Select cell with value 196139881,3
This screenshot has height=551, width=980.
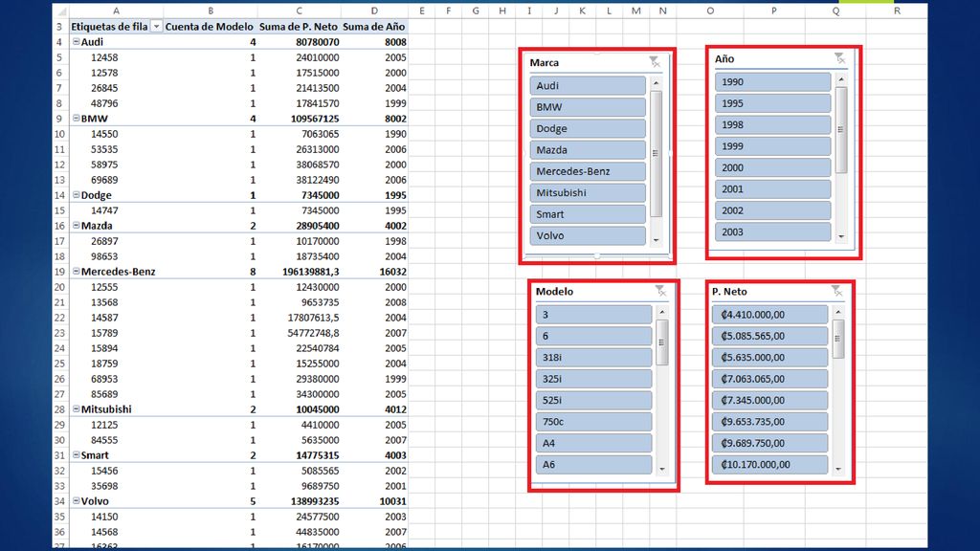[299, 272]
